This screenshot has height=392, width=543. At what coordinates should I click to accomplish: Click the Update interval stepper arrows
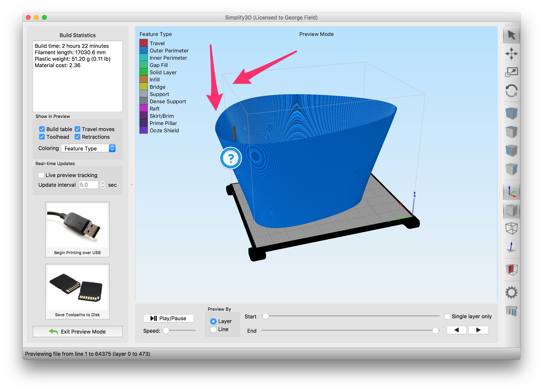[103, 185]
